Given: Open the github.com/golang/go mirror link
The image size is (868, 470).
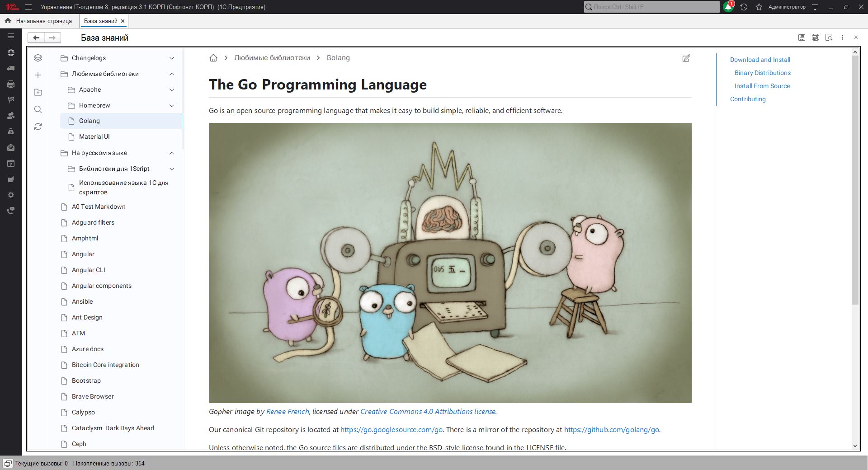Looking at the screenshot, I should point(612,429).
